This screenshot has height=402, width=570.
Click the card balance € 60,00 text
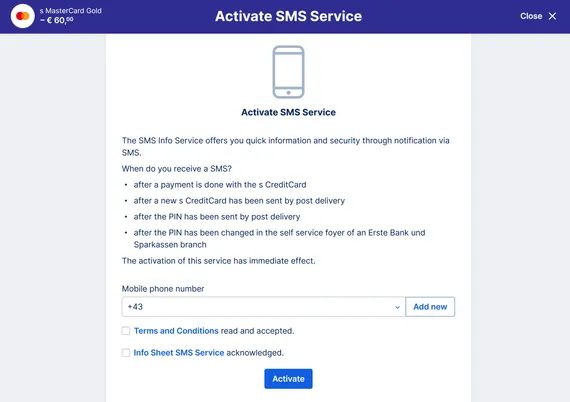pos(57,20)
